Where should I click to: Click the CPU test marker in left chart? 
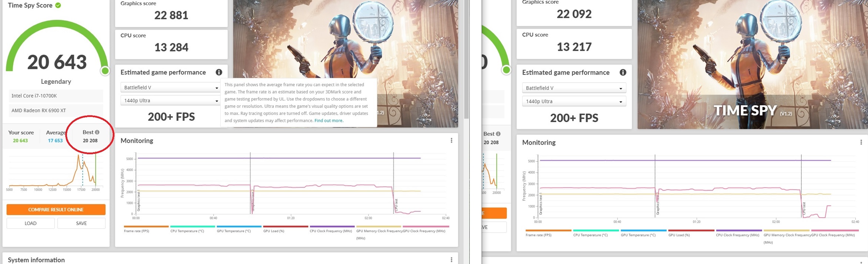[x=396, y=205]
